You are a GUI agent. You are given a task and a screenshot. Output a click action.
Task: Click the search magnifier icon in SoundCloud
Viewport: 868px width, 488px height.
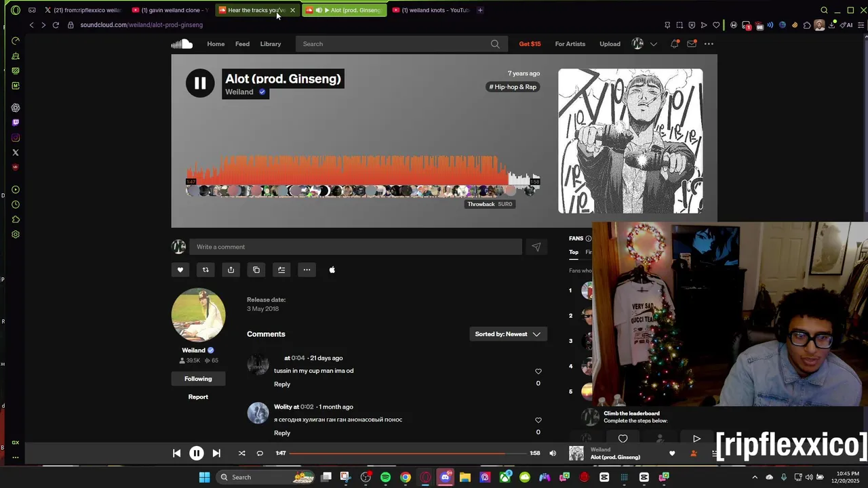click(x=495, y=44)
